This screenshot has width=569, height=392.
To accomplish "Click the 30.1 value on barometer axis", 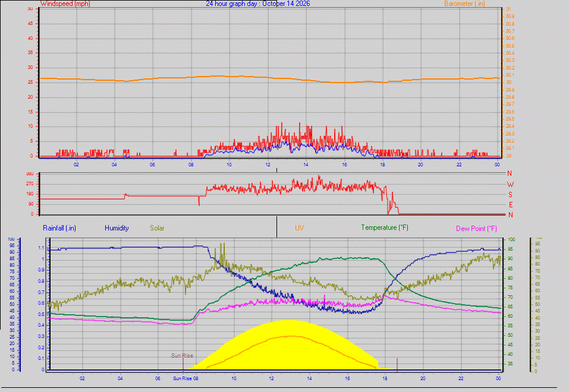I will click(x=510, y=75).
